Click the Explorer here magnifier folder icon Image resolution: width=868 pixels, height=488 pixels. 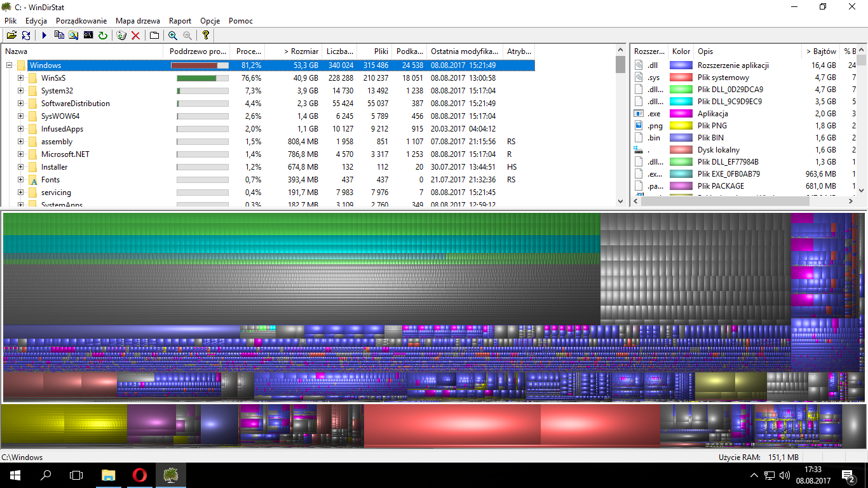(74, 36)
